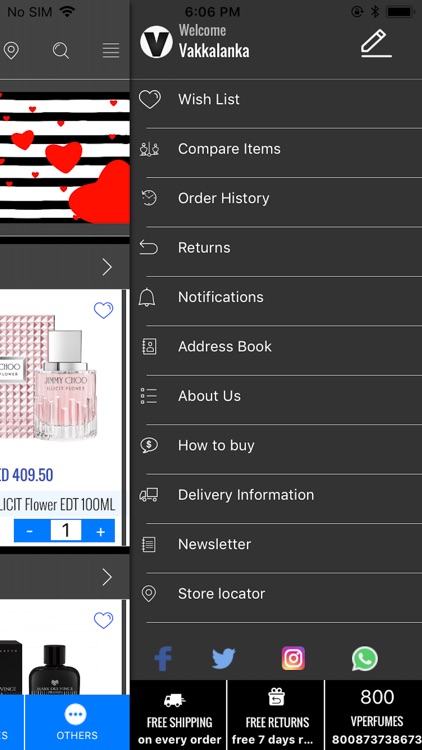The image size is (422, 750).
Task: Open Order History menu item
Action: pos(276,198)
